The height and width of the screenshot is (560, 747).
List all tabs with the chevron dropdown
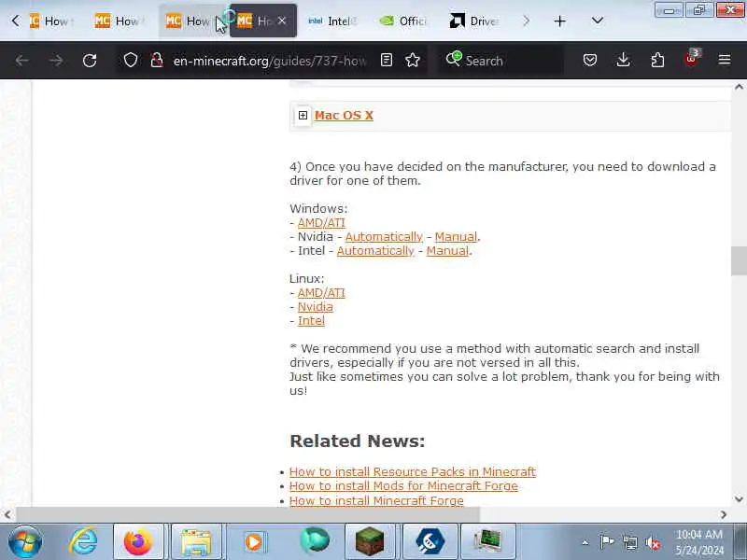point(597,21)
